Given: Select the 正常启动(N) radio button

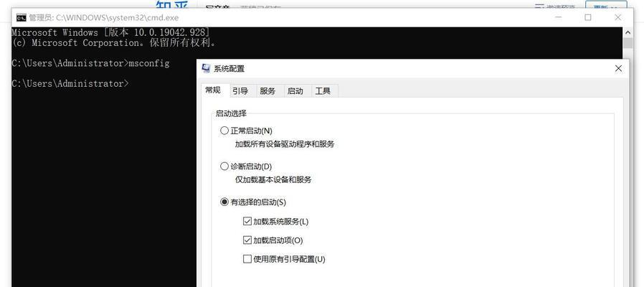Looking at the screenshot, I should point(224,131).
